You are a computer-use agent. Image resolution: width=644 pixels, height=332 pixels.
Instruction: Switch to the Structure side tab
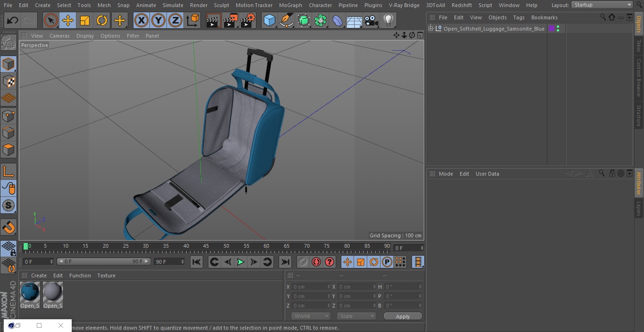[x=639, y=115]
